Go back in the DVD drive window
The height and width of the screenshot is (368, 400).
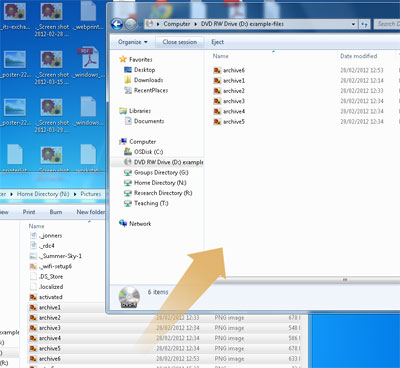tap(117, 24)
